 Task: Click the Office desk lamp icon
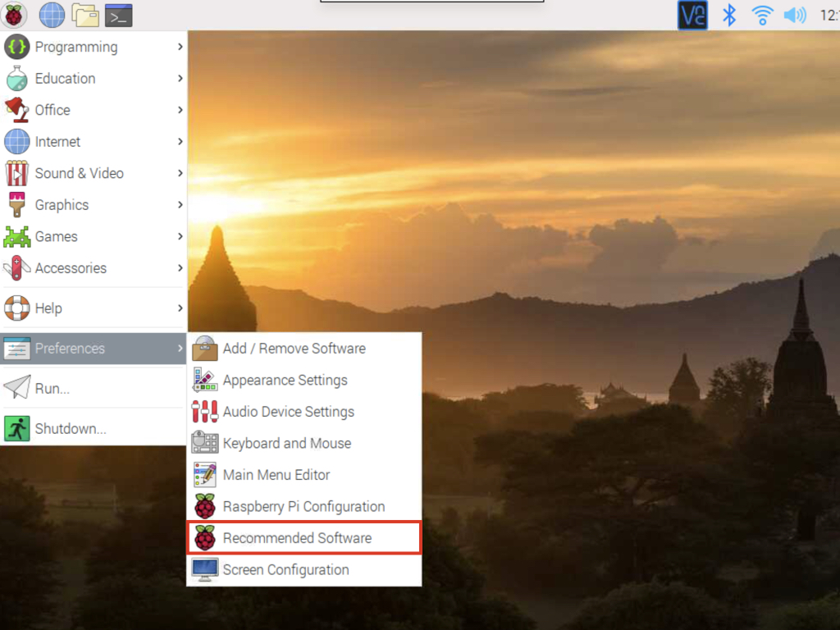pyautogui.click(x=16, y=110)
